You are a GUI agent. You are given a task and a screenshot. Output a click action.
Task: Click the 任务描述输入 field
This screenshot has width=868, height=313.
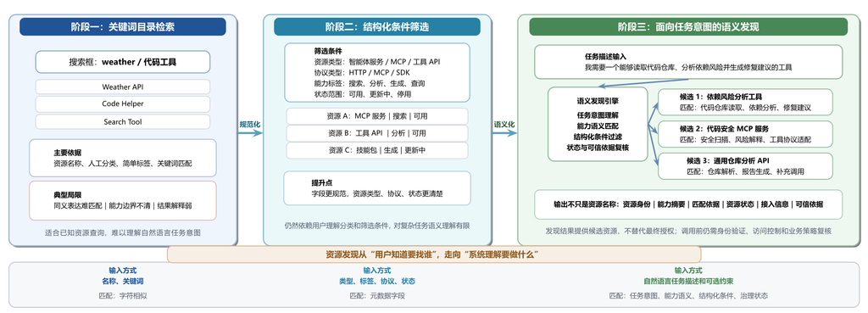688,61
